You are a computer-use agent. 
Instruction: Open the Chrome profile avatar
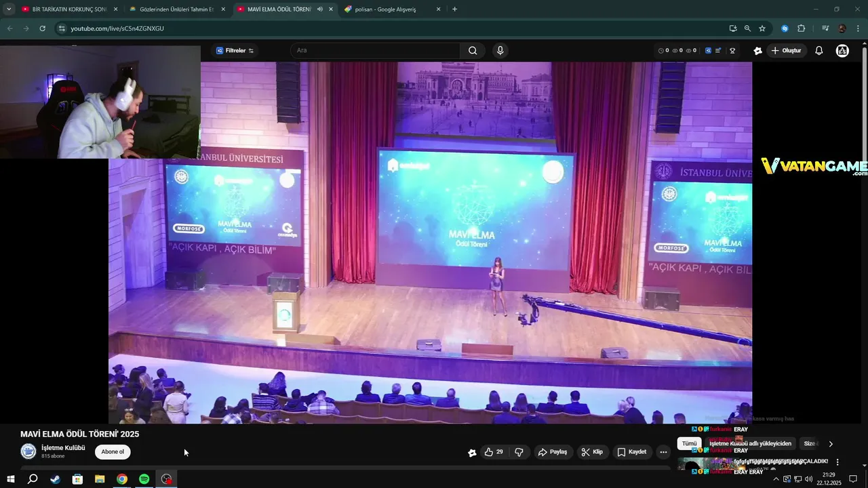[x=842, y=28]
